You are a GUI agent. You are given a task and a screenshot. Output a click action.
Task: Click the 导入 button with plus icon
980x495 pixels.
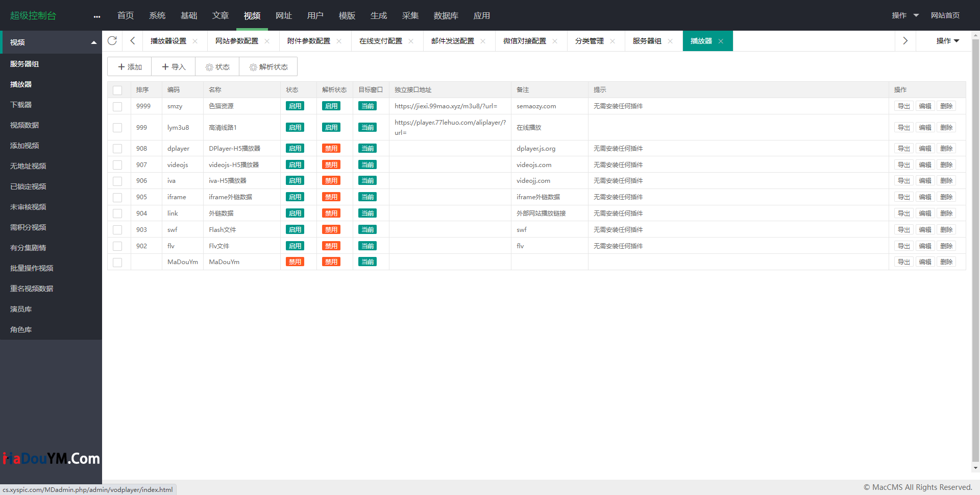click(174, 67)
